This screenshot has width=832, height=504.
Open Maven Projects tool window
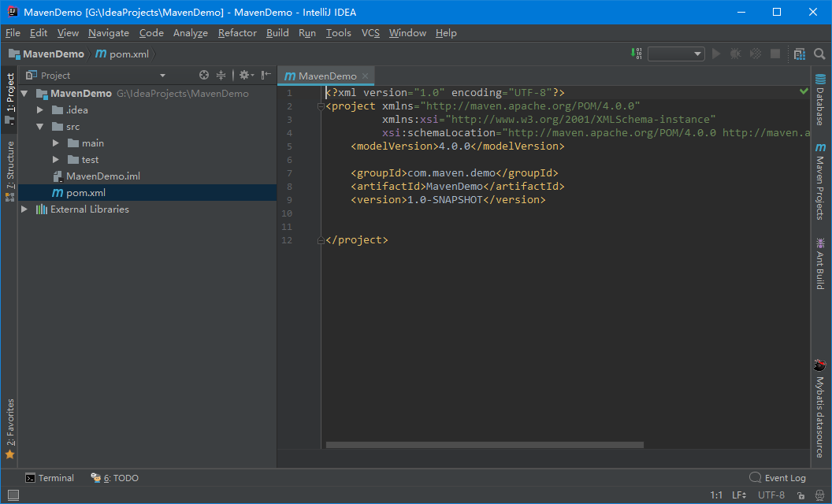pyautogui.click(x=820, y=181)
